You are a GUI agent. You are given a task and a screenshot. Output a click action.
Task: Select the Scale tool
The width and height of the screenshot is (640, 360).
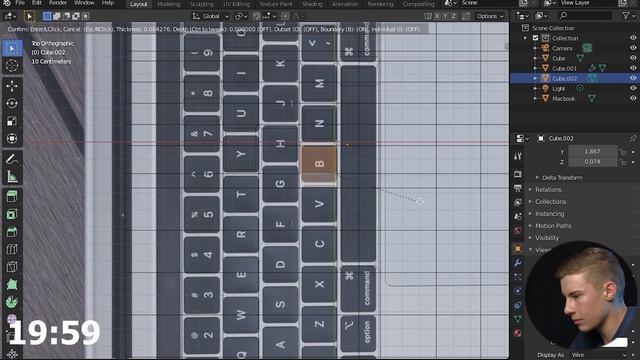(x=12, y=121)
